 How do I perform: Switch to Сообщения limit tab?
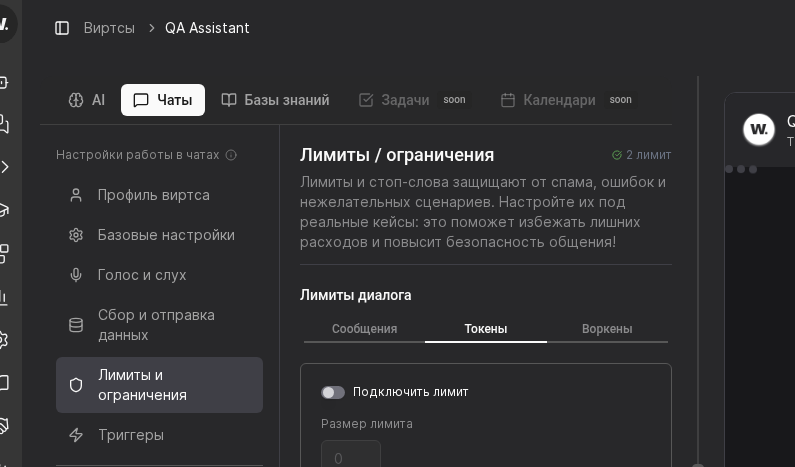click(364, 329)
